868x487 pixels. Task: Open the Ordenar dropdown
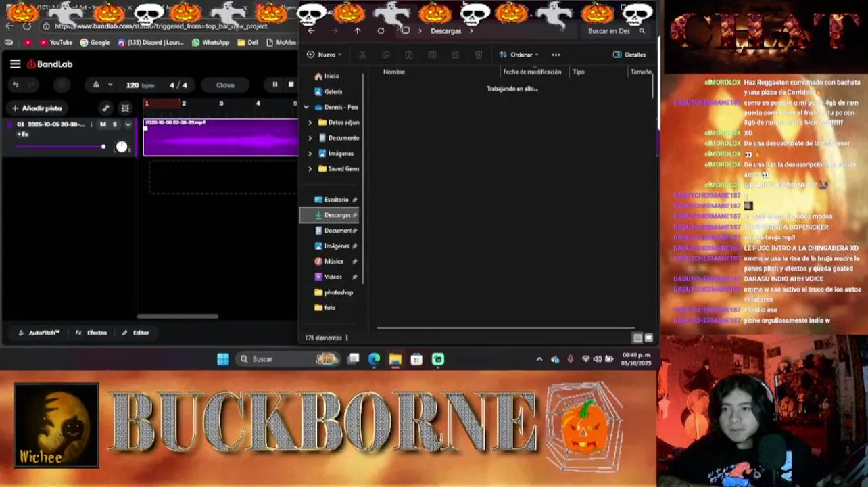point(519,55)
